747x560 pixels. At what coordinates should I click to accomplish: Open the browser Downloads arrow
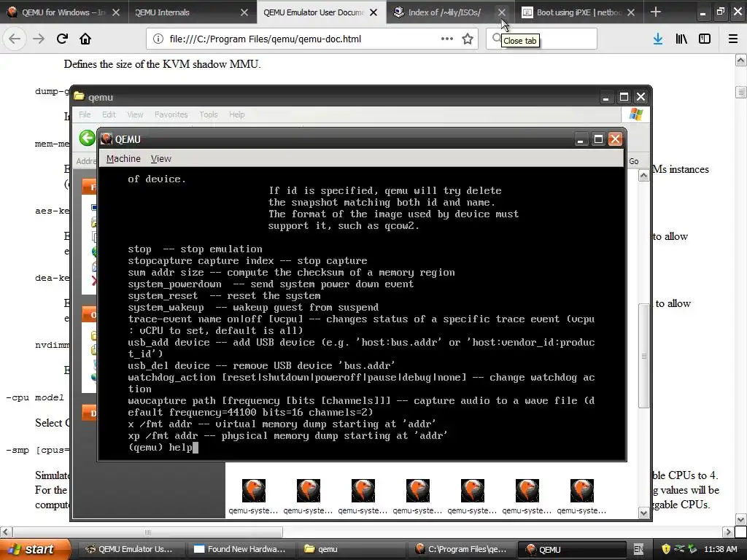[658, 39]
